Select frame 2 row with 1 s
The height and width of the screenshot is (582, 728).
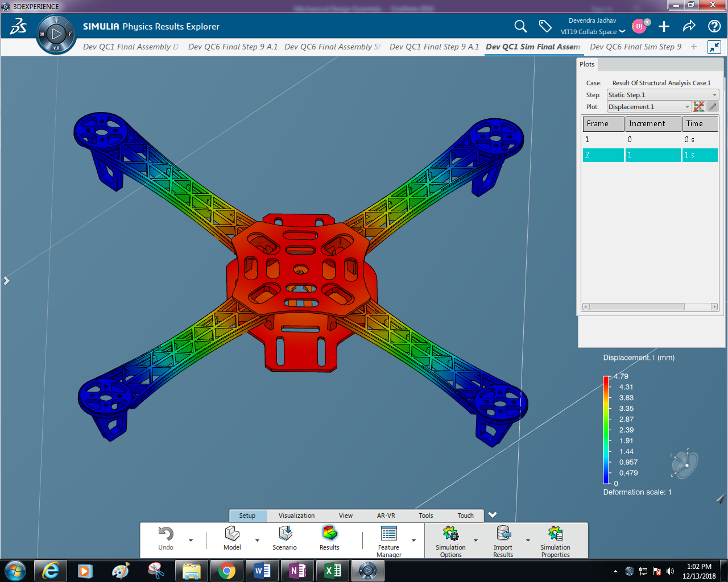click(x=650, y=155)
